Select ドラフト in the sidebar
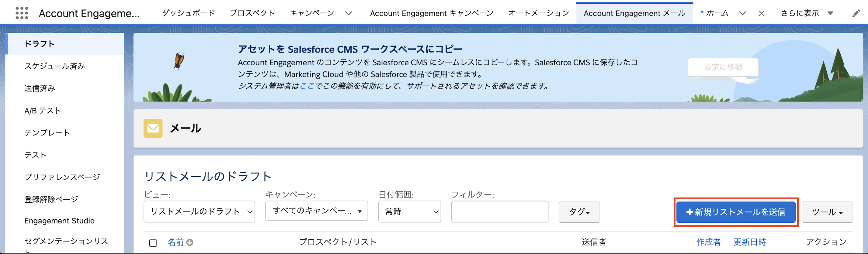The height and width of the screenshot is (254, 868). point(65,44)
